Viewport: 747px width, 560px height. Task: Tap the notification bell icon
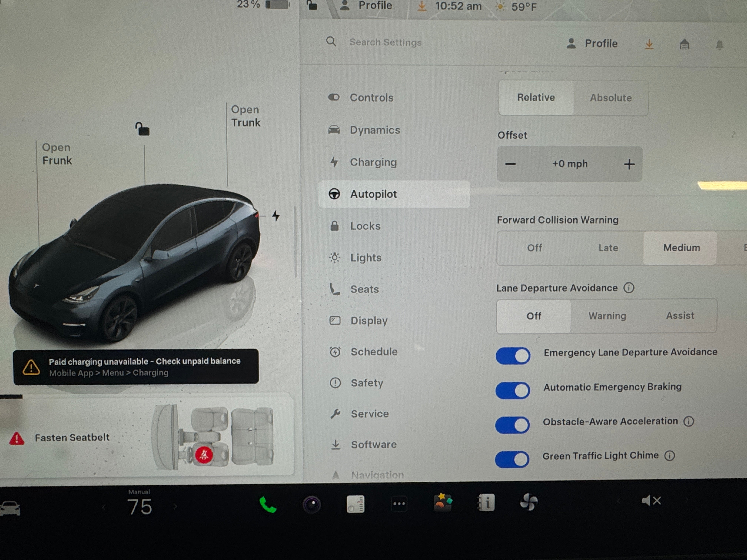(719, 45)
